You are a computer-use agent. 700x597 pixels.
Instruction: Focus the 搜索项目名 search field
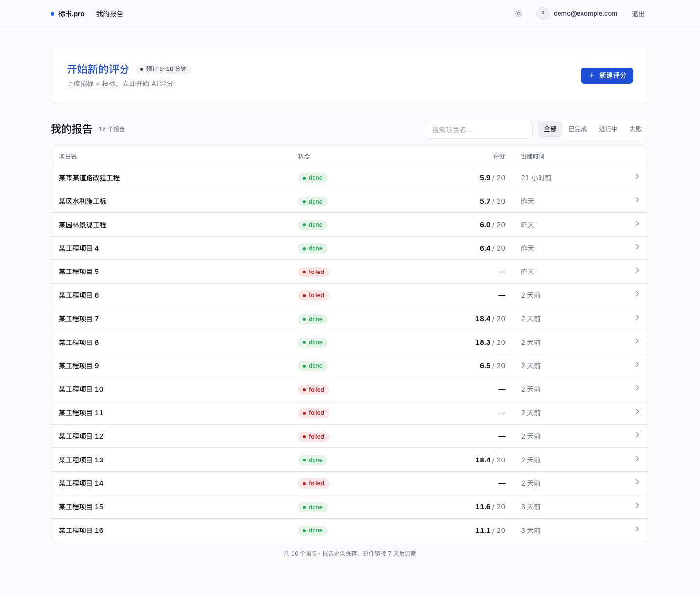coord(479,130)
